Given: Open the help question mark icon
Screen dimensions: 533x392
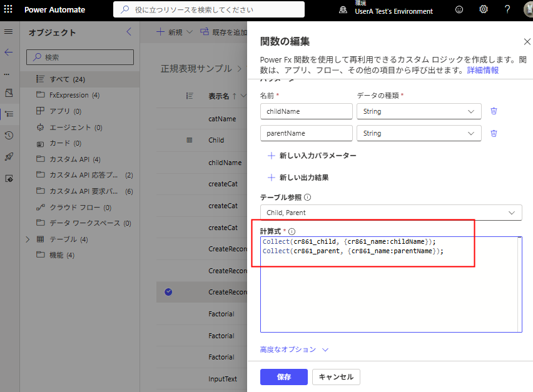Looking at the screenshot, I should [507, 9].
